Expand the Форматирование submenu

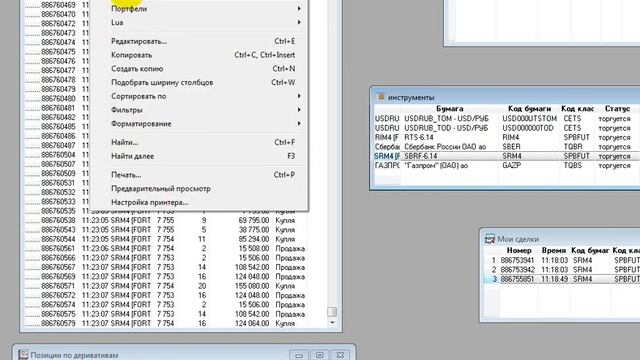(198, 124)
